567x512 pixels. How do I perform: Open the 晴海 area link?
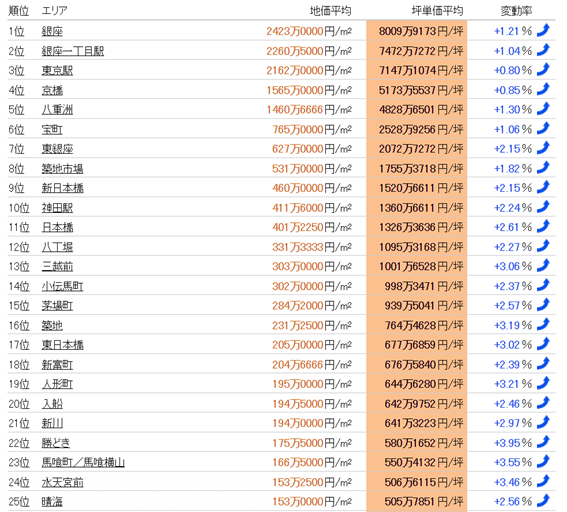(x=52, y=502)
